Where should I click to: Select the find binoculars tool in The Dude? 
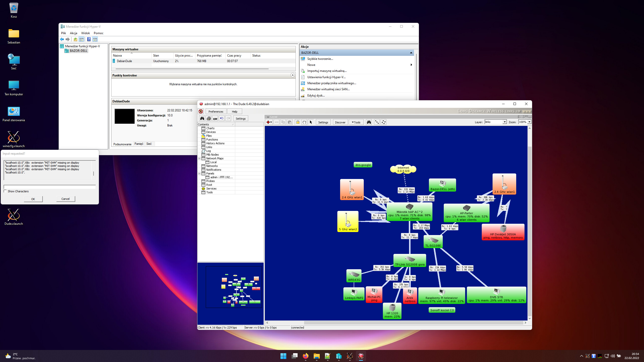click(x=202, y=118)
